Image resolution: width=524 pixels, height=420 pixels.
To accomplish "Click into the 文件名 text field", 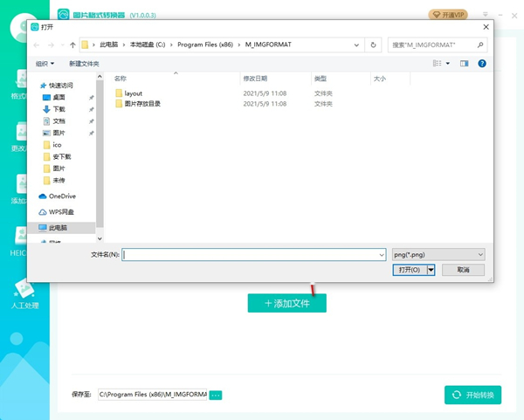I will point(252,254).
